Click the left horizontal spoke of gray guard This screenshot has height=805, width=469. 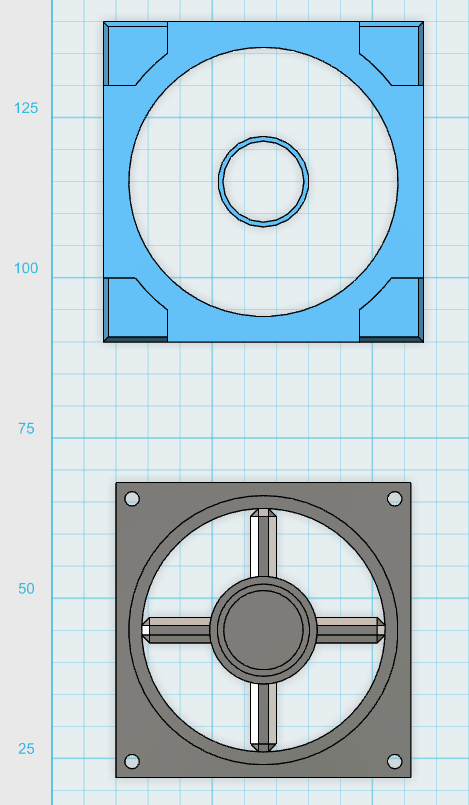coord(177,630)
